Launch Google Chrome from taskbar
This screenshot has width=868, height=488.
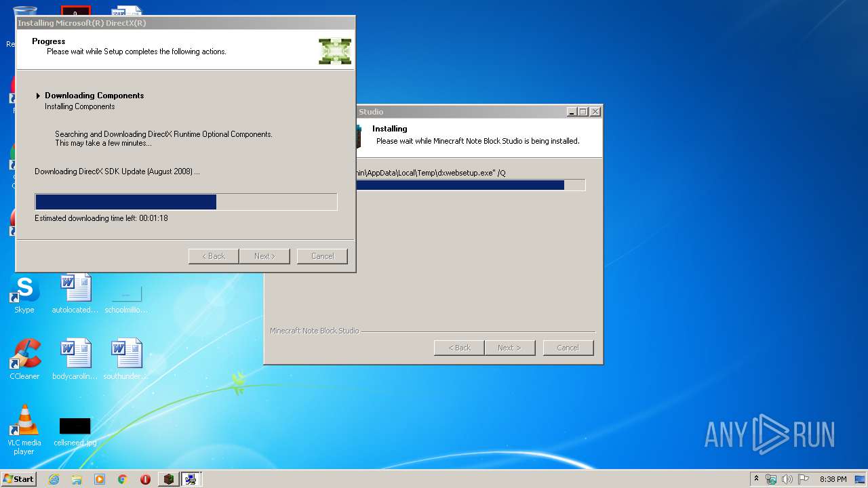tap(122, 479)
